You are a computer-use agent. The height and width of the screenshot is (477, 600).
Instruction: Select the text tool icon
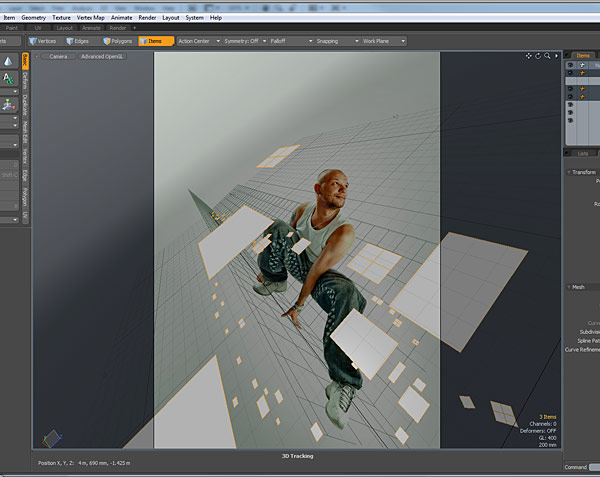coord(8,78)
